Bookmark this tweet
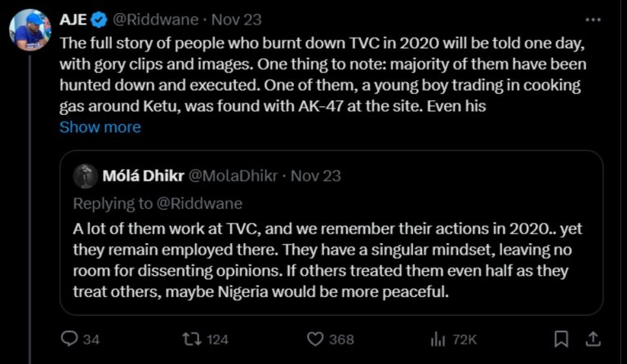The height and width of the screenshot is (364, 627). [562, 339]
